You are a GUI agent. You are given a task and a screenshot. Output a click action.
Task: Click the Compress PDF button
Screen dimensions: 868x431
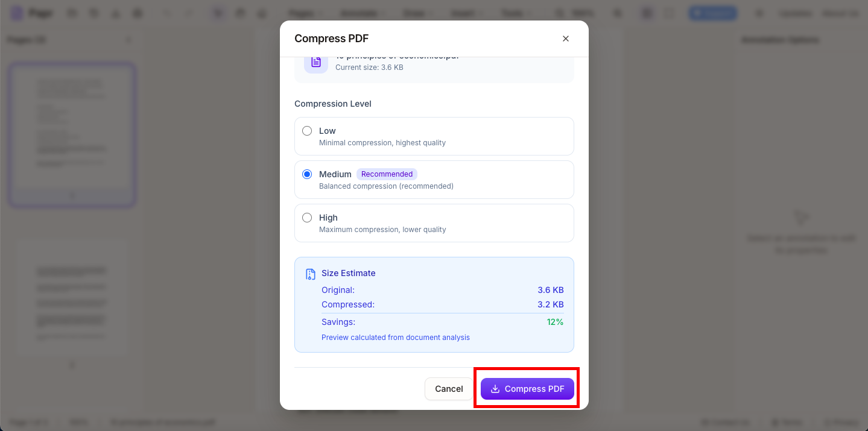click(x=527, y=389)
